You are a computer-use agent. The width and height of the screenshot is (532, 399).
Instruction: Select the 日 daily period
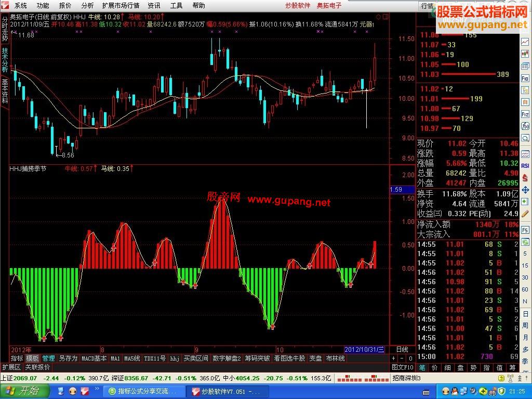tap(525, 314)
